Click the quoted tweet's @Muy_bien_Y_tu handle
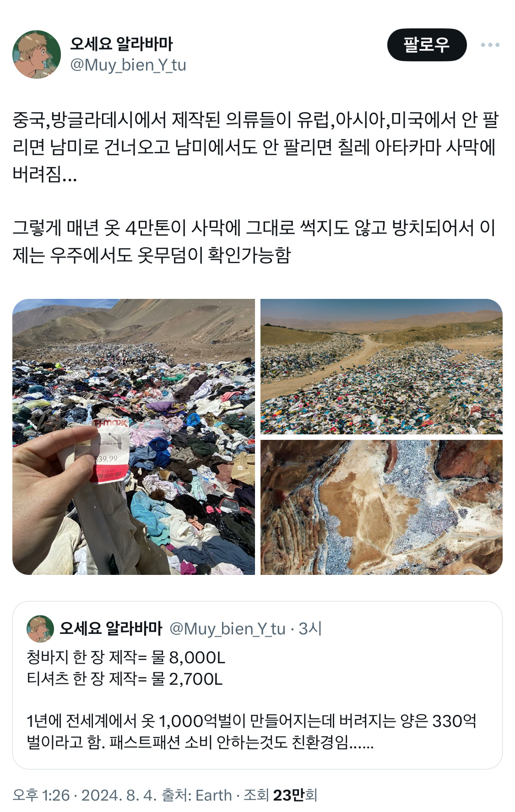Screen dimensions: 515x812 click(228, 629)
